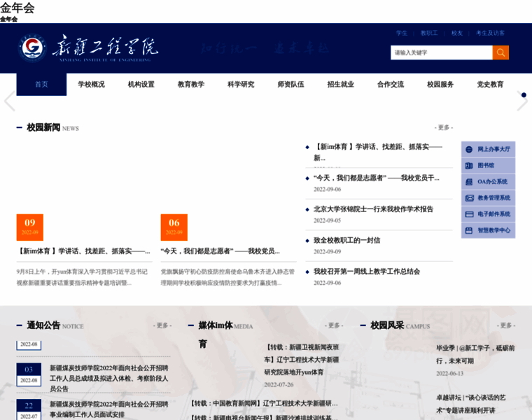
Task: Open 教务管理系统 sidebar shortcut
Action: [489, 198]
